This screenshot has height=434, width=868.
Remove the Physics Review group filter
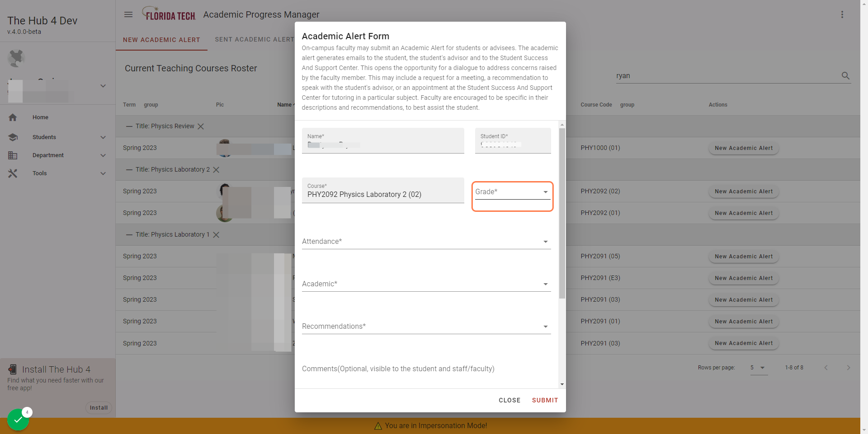coord(201,126)
